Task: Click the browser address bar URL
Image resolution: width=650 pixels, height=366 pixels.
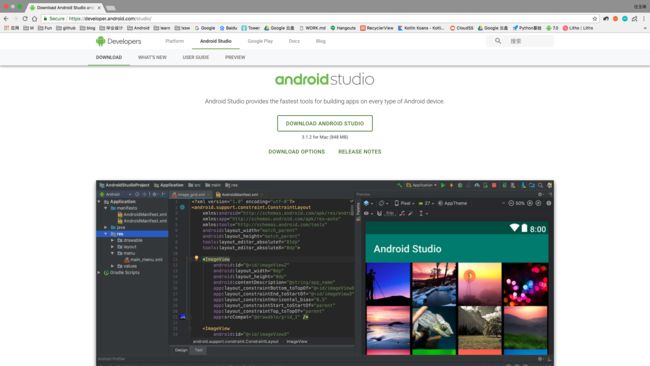Action: [110, 19]
